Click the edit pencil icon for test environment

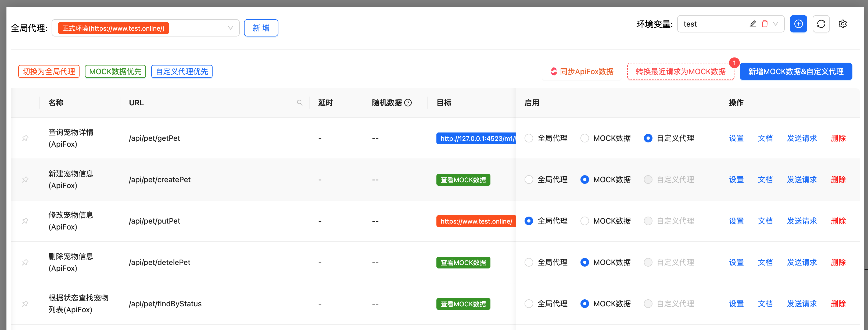point(752,24)
